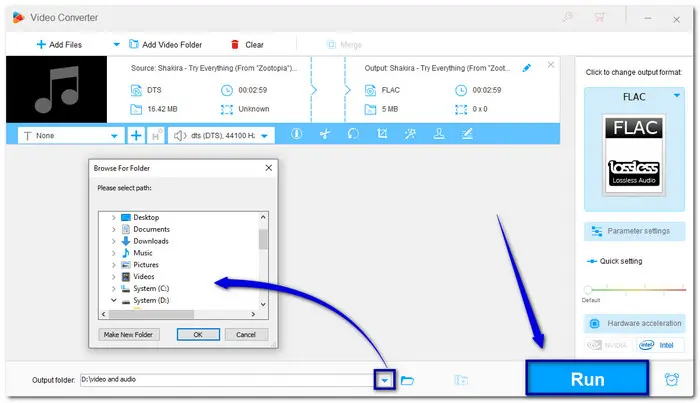The image size is (700, 403).
Task: Click the Intel acceleration option
Action: (x=659, y=345)
